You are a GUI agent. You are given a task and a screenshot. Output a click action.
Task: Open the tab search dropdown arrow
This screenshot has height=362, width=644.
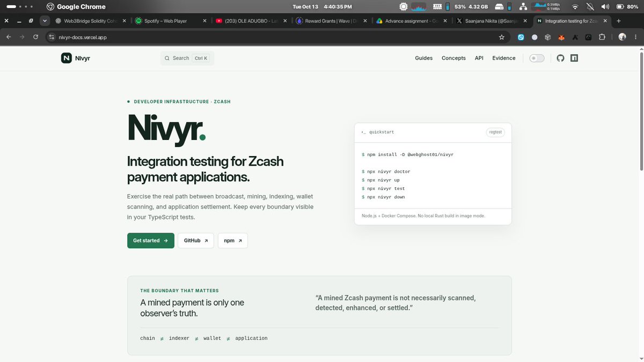[x=45, y=21]
